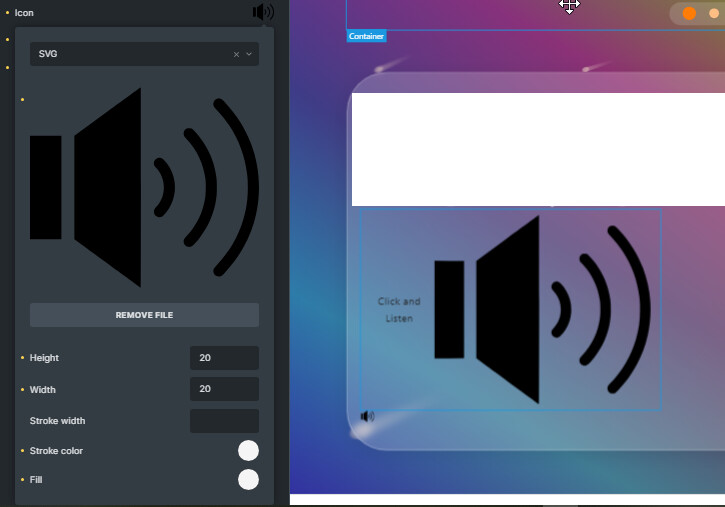The height and width of the screenshot is (507, 725).
Task: Click the orange circle button on canvas
Action: point(689,13)
